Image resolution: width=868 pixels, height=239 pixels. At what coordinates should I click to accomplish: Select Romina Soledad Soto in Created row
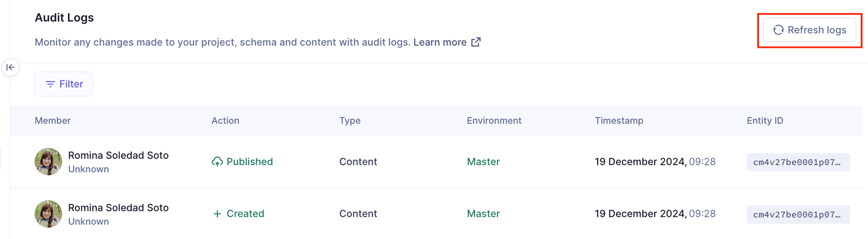click(118, 208)
